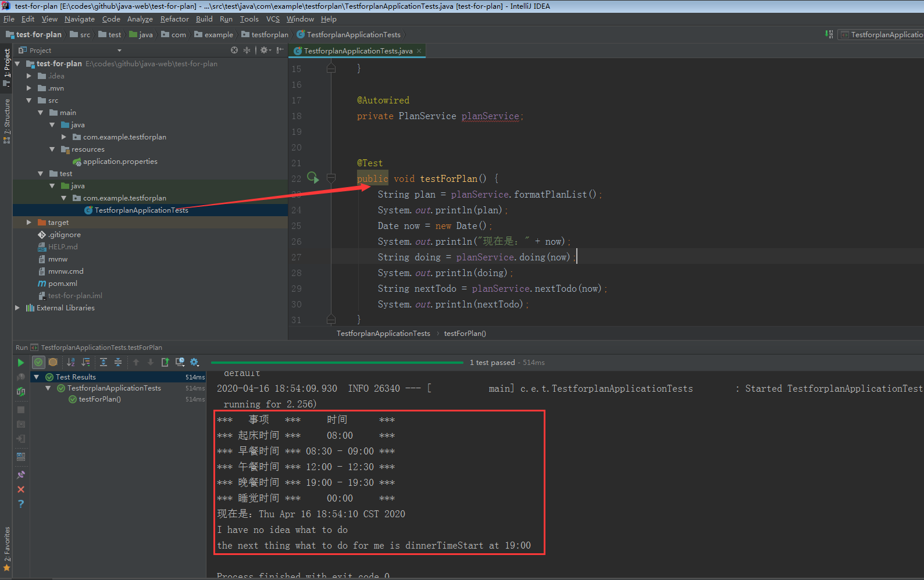Expand the target folder
This screenshot has width=924, height=580.
point(29,223)
